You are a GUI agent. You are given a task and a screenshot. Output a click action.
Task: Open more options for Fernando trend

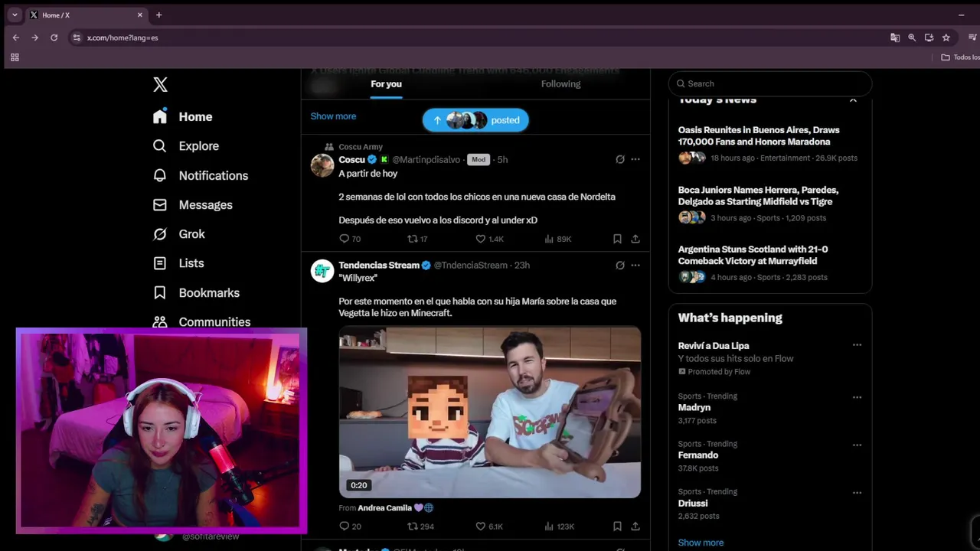pos(857,445)
